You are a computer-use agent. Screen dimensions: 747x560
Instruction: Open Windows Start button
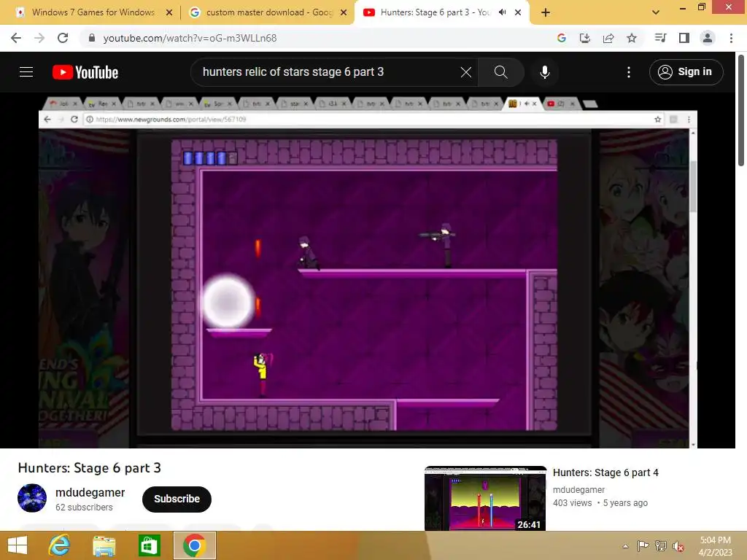[18, 545]
